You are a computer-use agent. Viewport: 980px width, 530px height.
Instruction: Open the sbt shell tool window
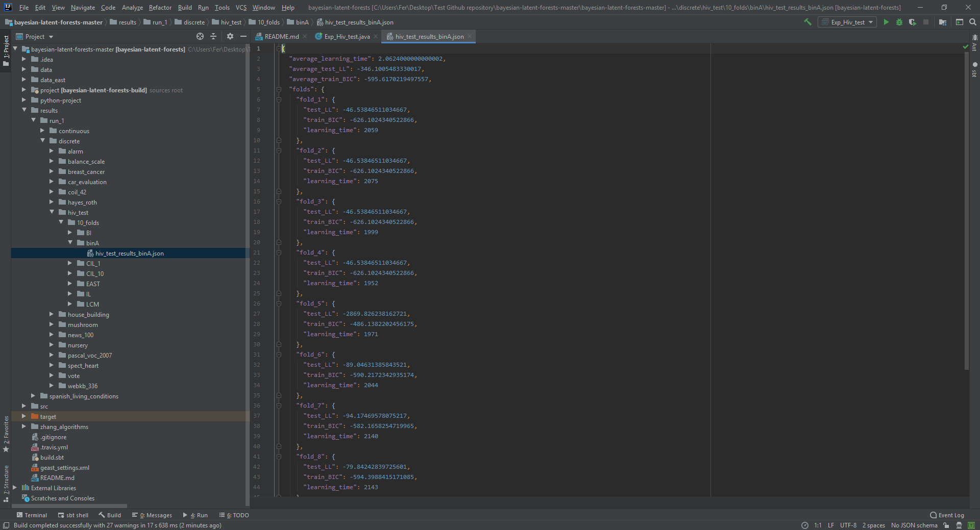[x=73, y=515]
